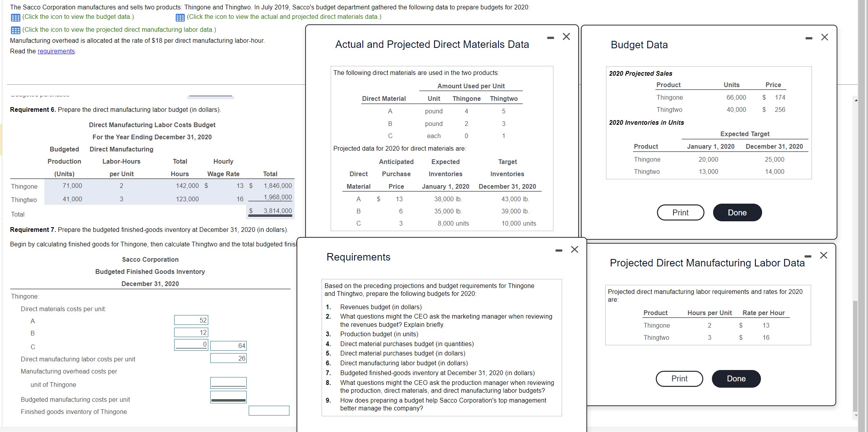Screen dimensions: 868x432
Task: Open projected direct manufacturing labor data icon
Action: (15, 30)
